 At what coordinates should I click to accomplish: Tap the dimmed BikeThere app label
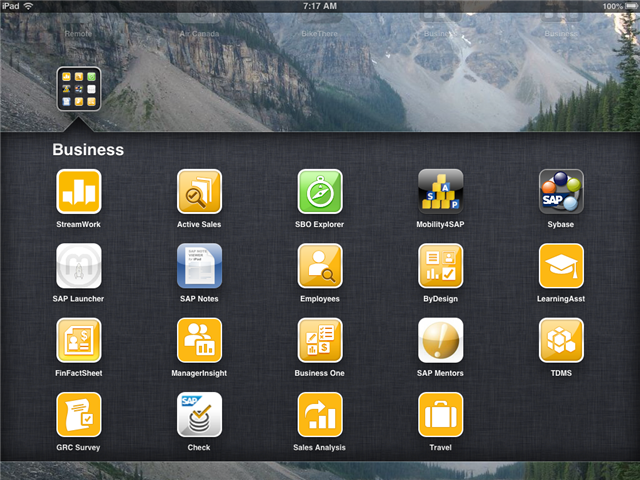pyautogui.click(x=320, y=33)
